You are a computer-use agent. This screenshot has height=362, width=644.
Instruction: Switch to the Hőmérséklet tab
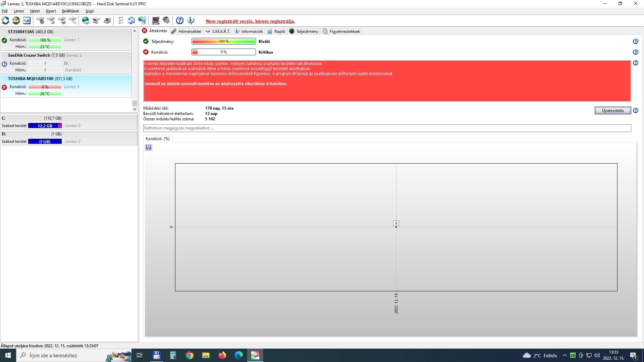pos(186,31)
